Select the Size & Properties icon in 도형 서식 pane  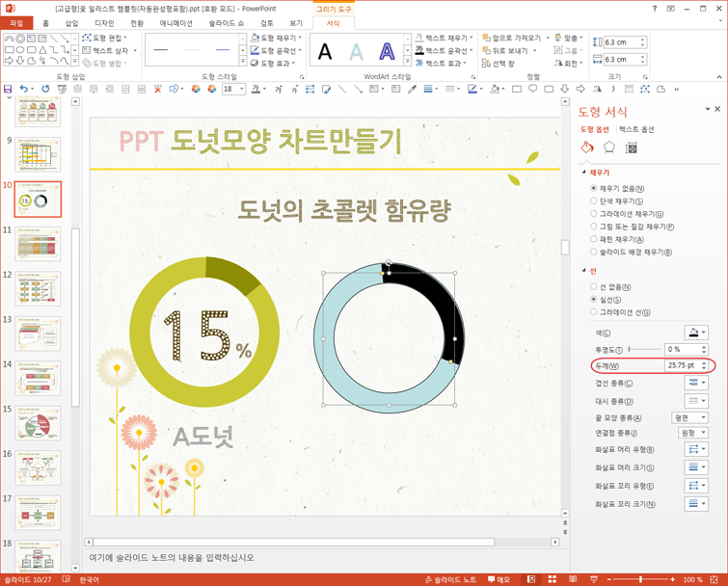tap(631, 148)
